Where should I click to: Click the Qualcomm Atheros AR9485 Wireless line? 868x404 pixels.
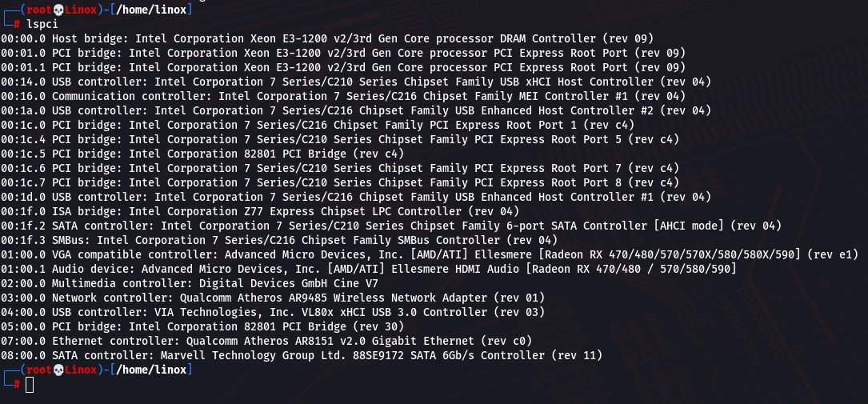(x=273, y=298)
